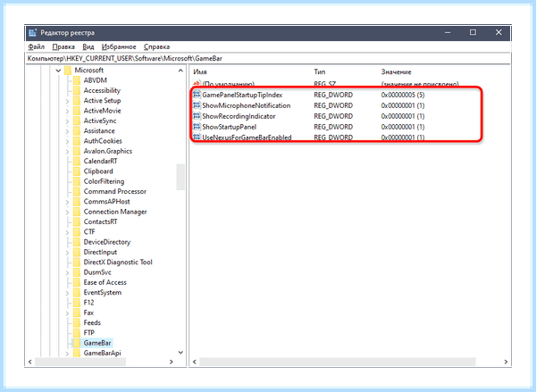This screenshot has width=536, height=392.
Task: Expand the ActiveMovie key
Action: pyautogui.click(x=67, y=111)
